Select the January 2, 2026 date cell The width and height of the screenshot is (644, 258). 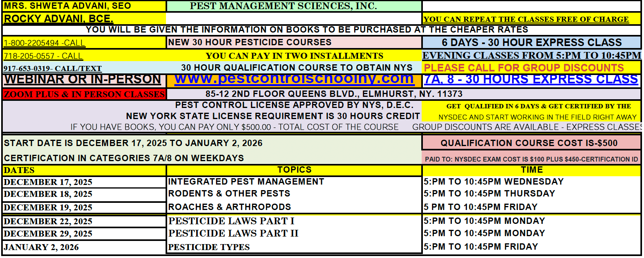click(x=84, y=247)
